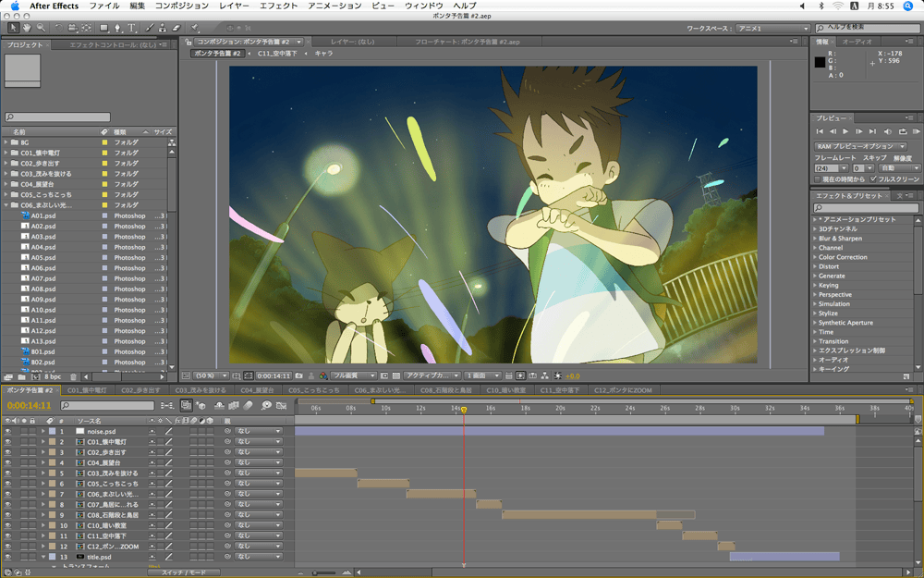This screenshot has height=578, width=924.
Task: Click the Graph Editor icon in timeline
Action: [x=281, y=405]
